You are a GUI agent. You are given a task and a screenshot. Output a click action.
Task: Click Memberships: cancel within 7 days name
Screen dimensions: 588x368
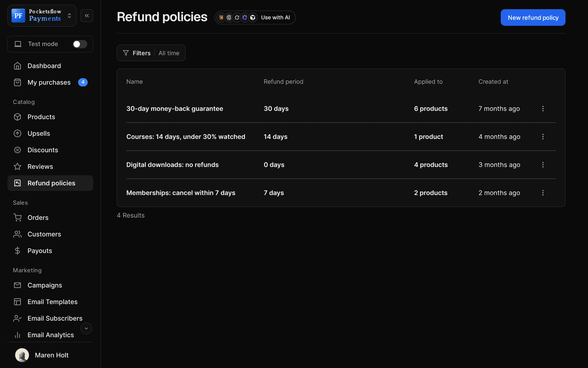181,193
